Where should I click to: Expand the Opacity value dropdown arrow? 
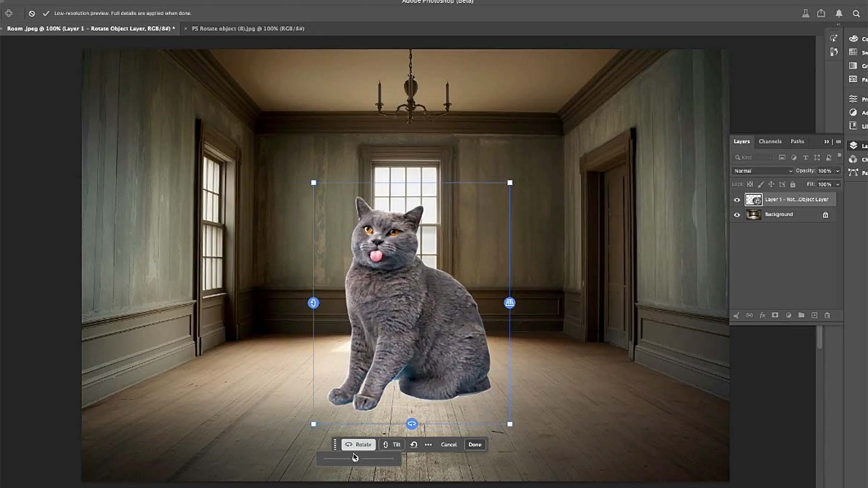click(837, 171)
